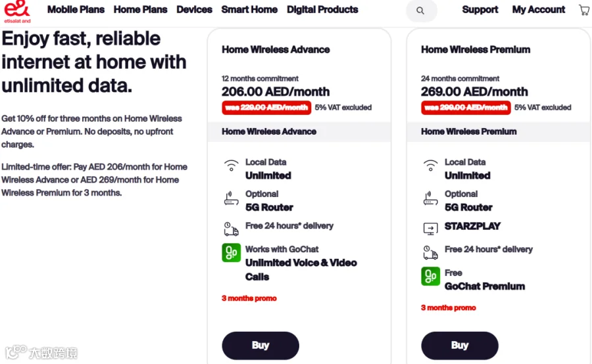Click the Wi-Fi Local Data icon in Advance plan
Image resolution: width=592 pixels, height=364 pixels.
click(231, 165)
